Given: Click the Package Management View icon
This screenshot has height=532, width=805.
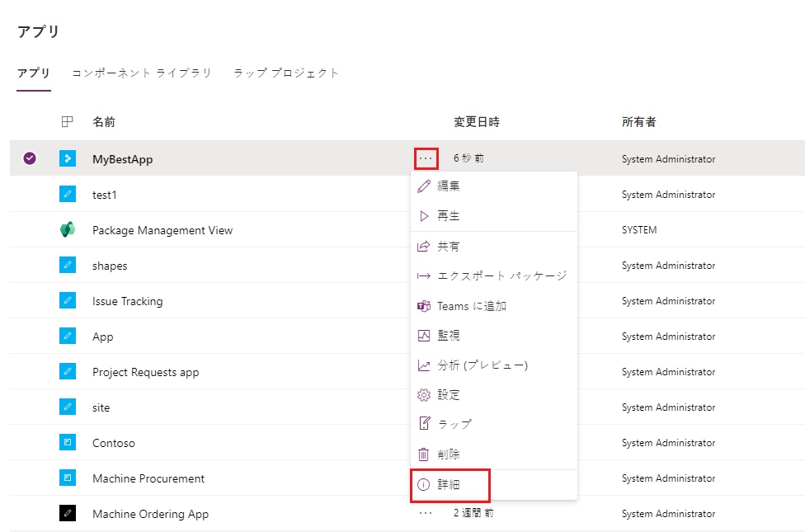Looking at the screenshot, I should 68,229.
